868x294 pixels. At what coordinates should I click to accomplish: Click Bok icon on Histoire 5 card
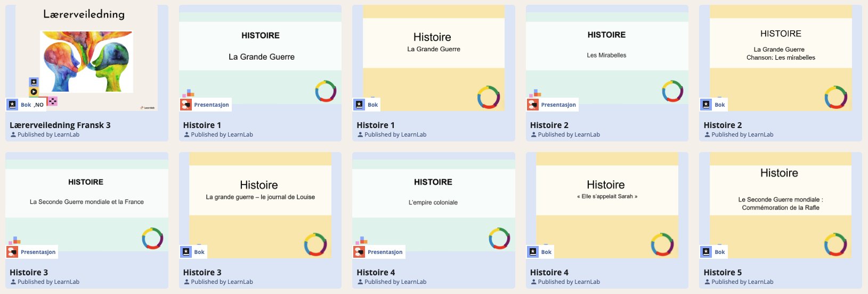coord(706,252)
